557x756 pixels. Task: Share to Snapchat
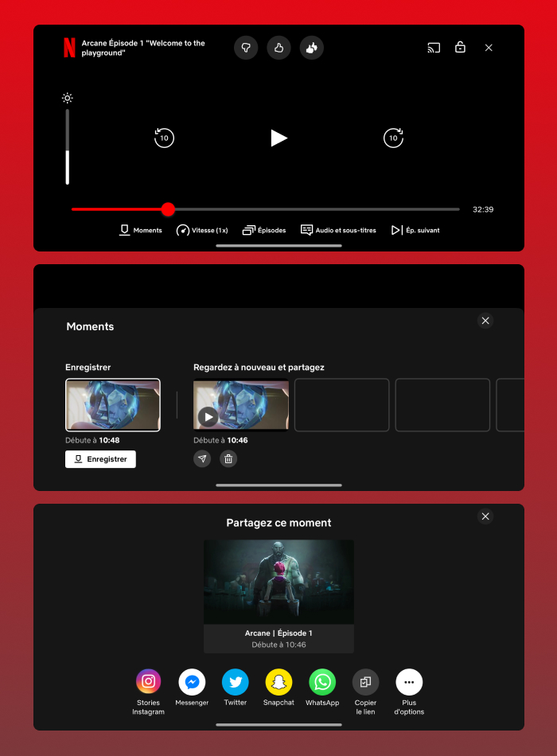pos(278,682)
